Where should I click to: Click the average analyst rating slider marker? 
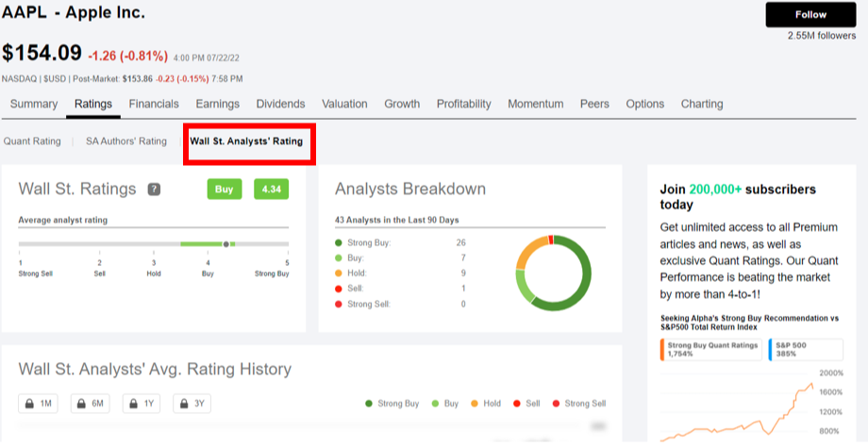pos(225,244)
